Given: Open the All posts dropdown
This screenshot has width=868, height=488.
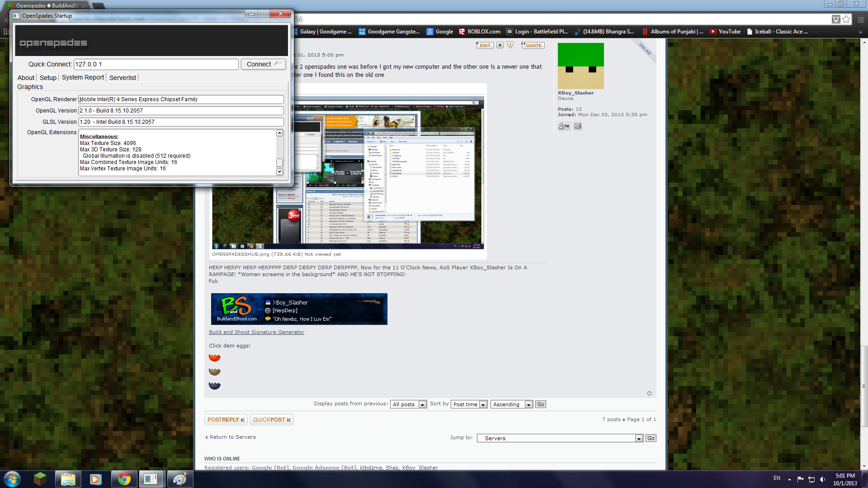Looking at the screenshot, I should pyautogui.click(x=409, y=404).
